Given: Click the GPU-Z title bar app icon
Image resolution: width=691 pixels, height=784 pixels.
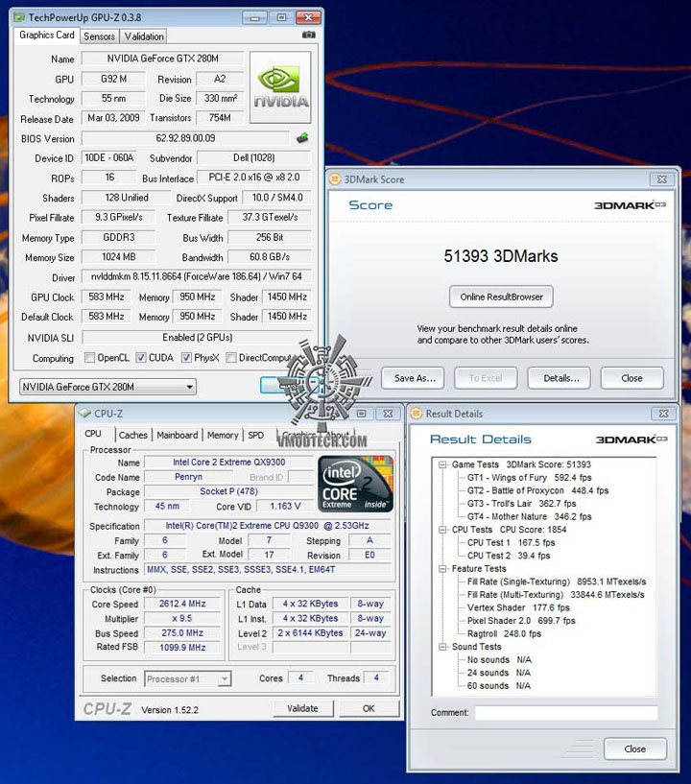Looking at the screenshot, I should click(x=19, y=17).
